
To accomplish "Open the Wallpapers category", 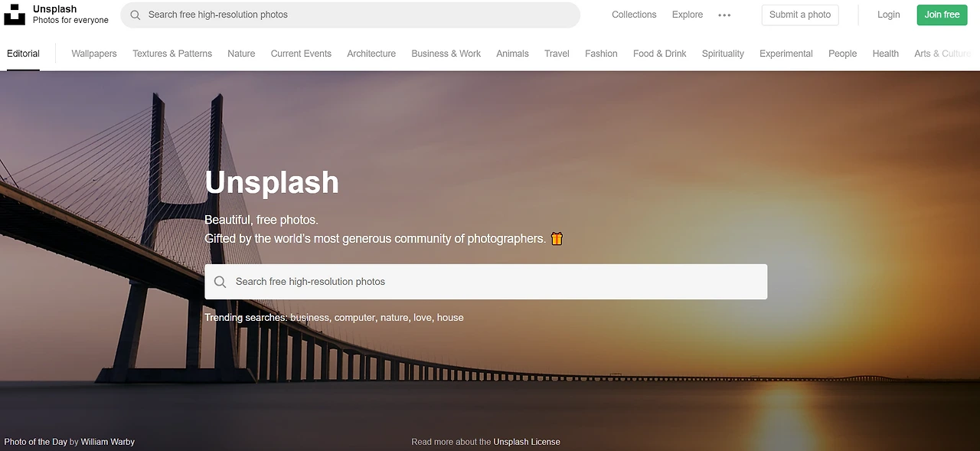I will tap(94, 54).
